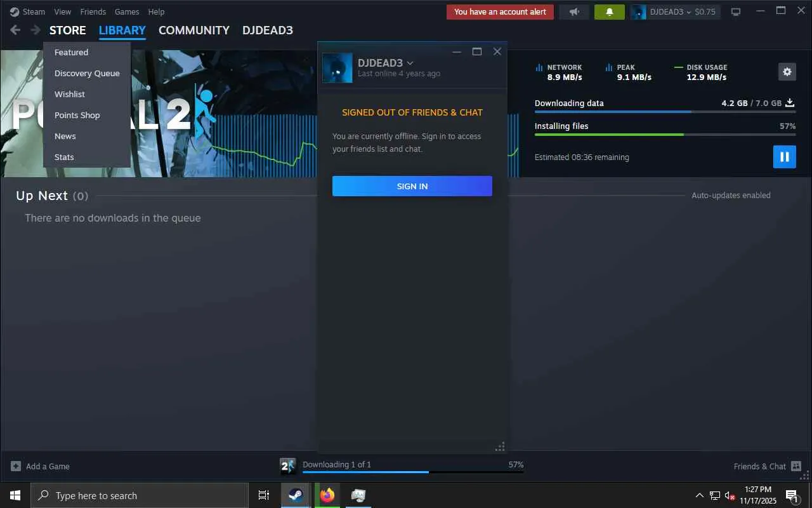The height and width of the screenshot is (508, 812).
Task: Click the Estimated 08:36 remaining text
Action: [x=582, y=157]
